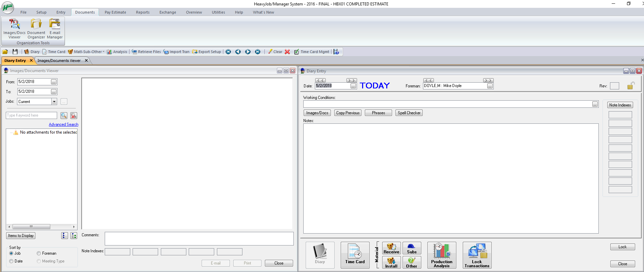Open Material Install
This screenshot has width=644, height=272.
(391, 262)
